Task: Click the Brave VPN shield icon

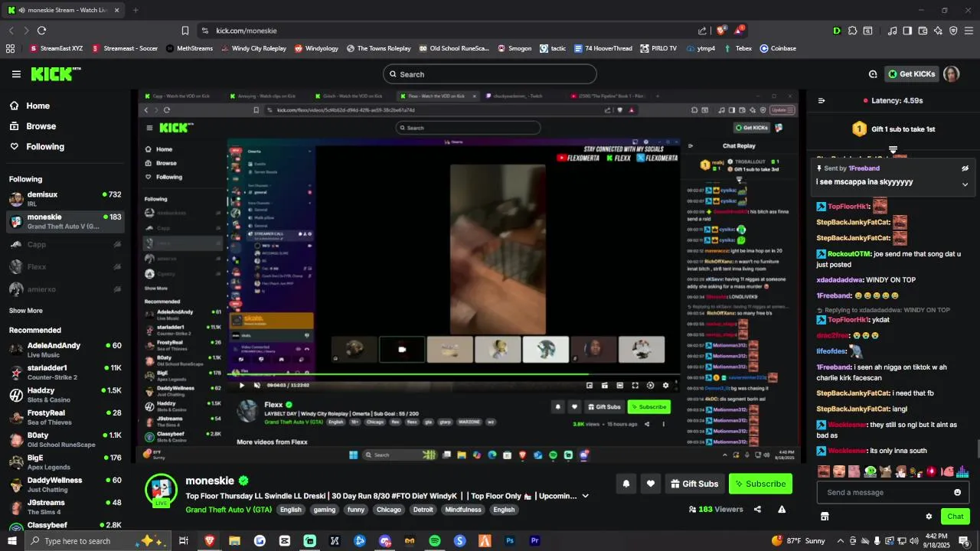Action: click(953, 31)
